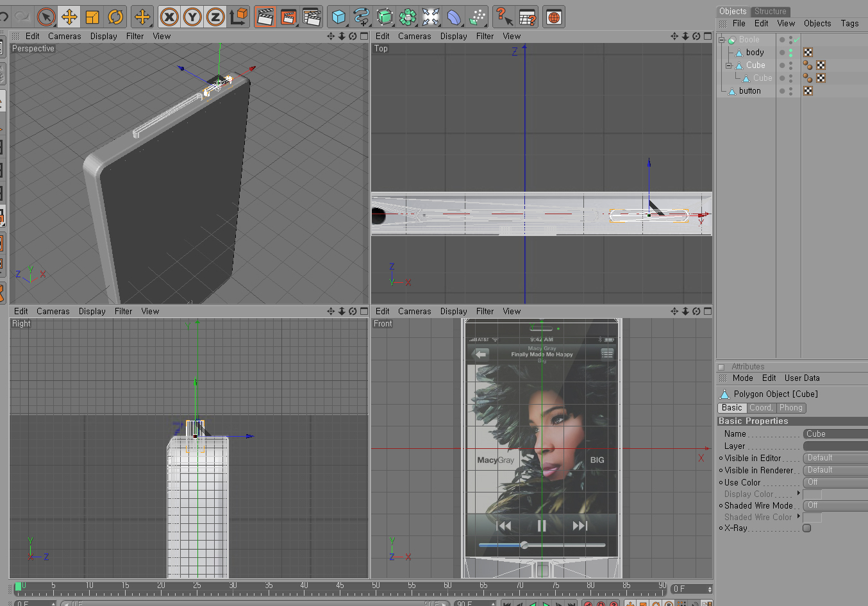Expand the Display Color arrow

click(799, 494)
